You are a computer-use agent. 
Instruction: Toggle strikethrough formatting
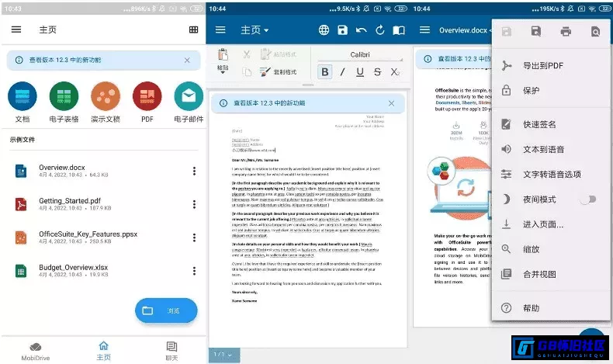(x=377, y=72)
